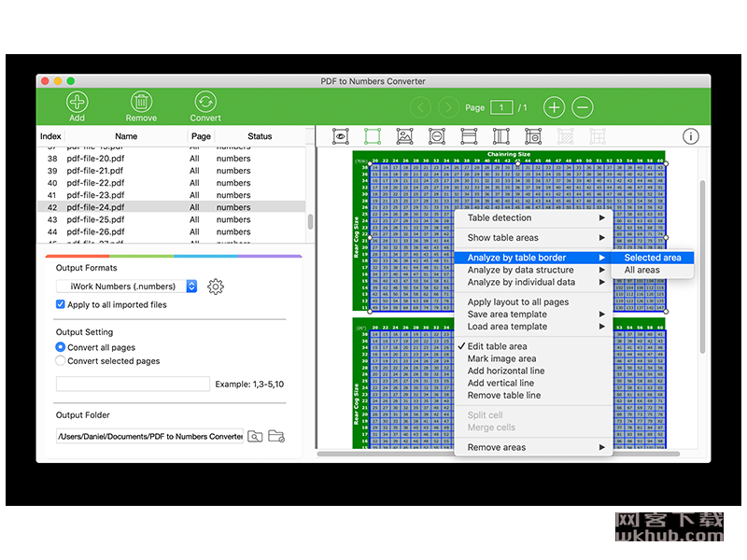Image resolution: width=747 pixels, height=560 pixels.
Task: Click the Remove file trash icon
Action: 142,102
